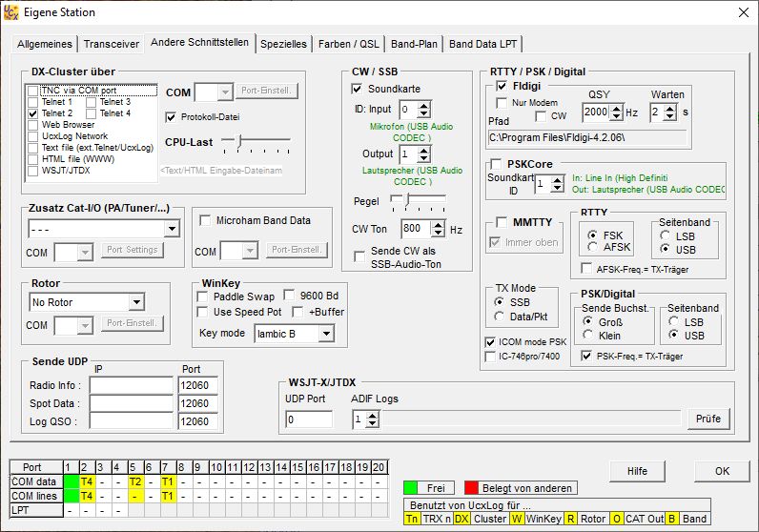
Task: Open the Band-Plan tab
Action: coord(415,44)
